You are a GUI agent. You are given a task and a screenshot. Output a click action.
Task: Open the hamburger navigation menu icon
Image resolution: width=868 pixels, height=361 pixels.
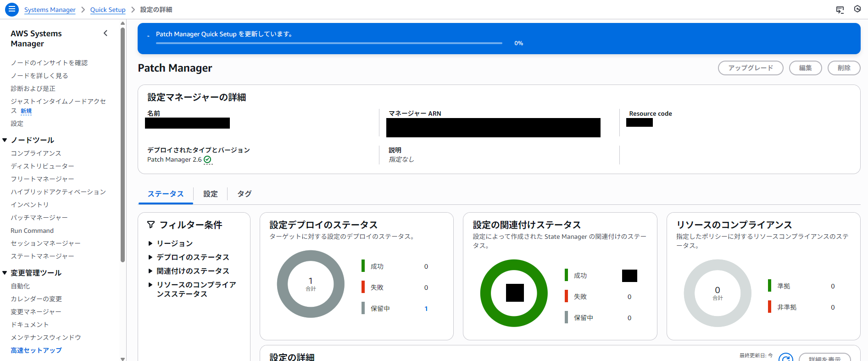[x=11, y=9]
